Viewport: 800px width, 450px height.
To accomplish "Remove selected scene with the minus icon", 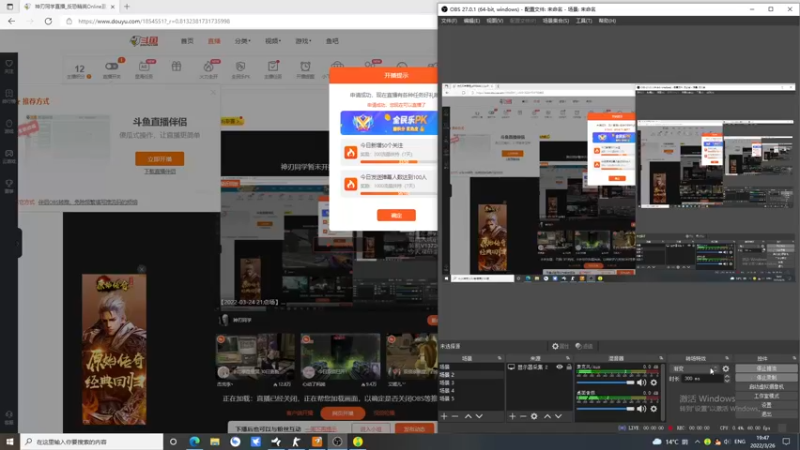I will point(455,416).
